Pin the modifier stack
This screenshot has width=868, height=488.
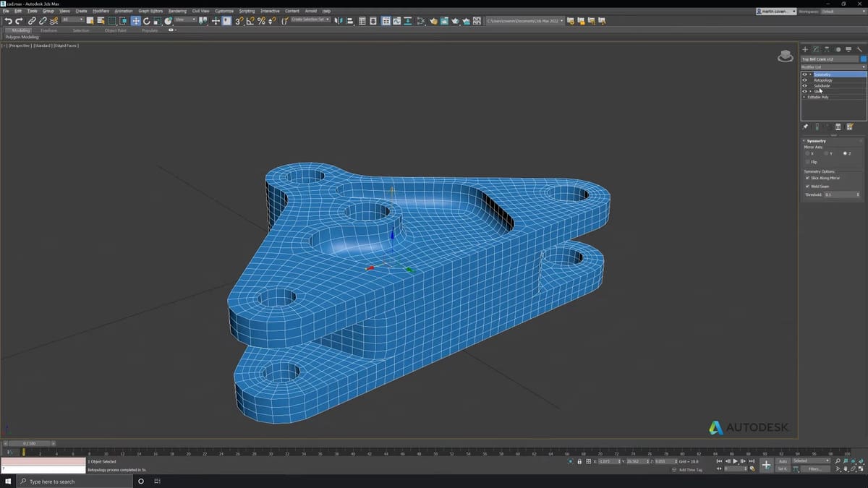pos(806,127)
